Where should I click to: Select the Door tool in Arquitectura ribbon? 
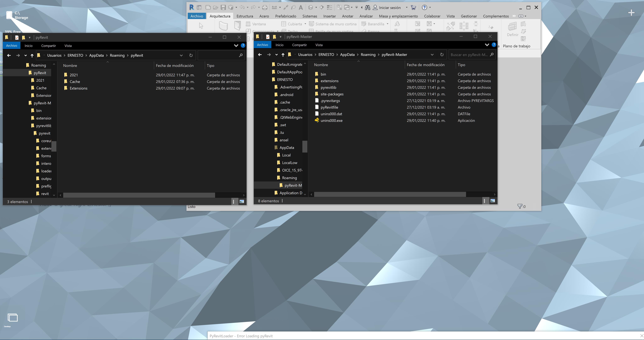[237, 25]
